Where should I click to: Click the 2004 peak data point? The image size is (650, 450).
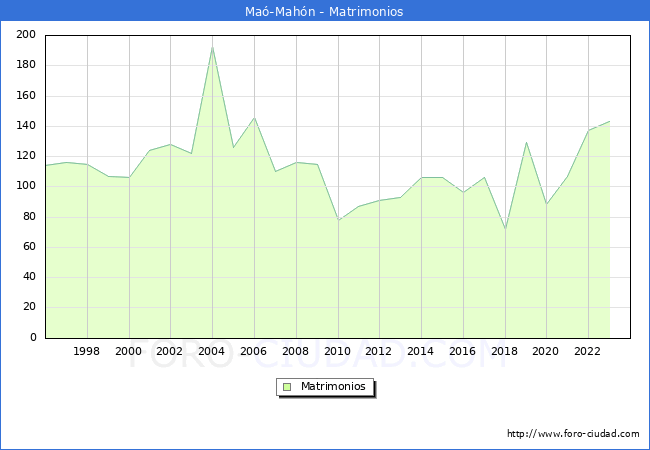click(213, 47)
